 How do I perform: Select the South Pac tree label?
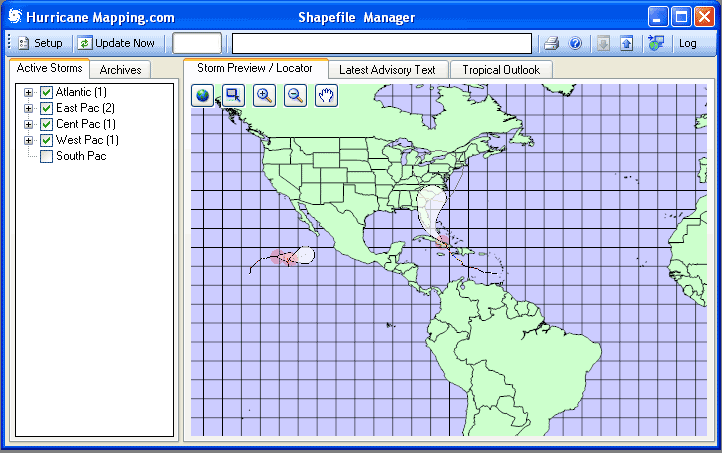point(81,156)
